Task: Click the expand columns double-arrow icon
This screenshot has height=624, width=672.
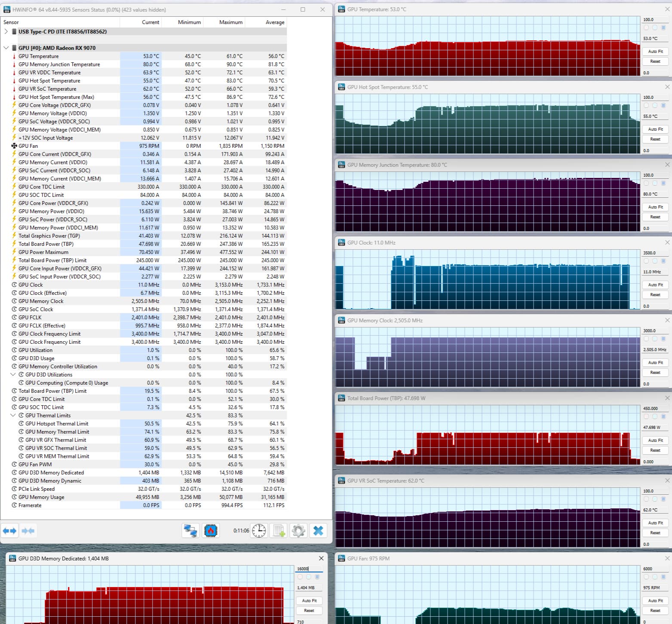Action: click(9, 531)
